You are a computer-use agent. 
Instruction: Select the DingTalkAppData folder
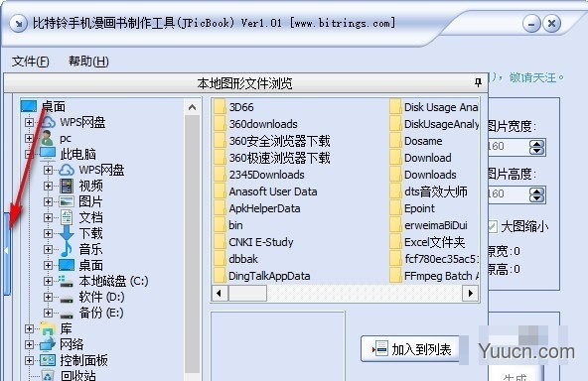[x=262, y=276]
